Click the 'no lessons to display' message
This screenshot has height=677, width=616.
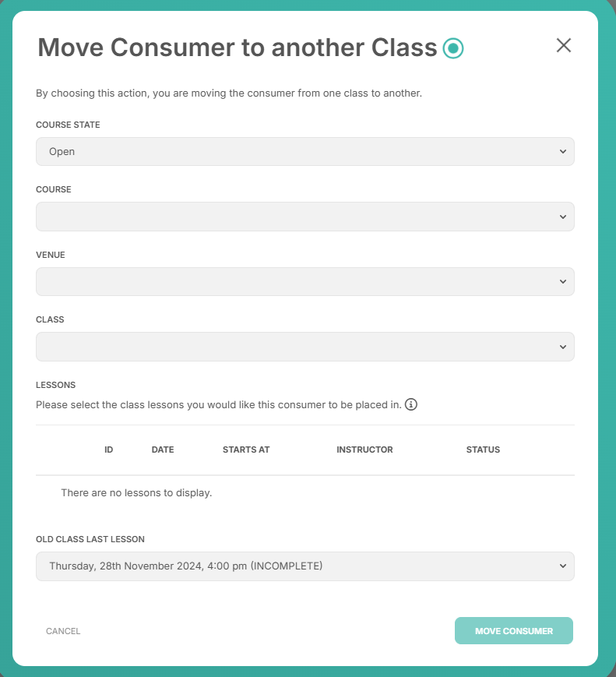coord(136,492)
